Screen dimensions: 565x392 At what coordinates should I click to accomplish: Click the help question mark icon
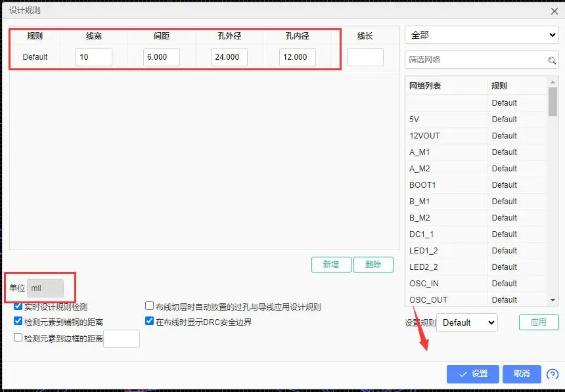(x=552, y=374)
